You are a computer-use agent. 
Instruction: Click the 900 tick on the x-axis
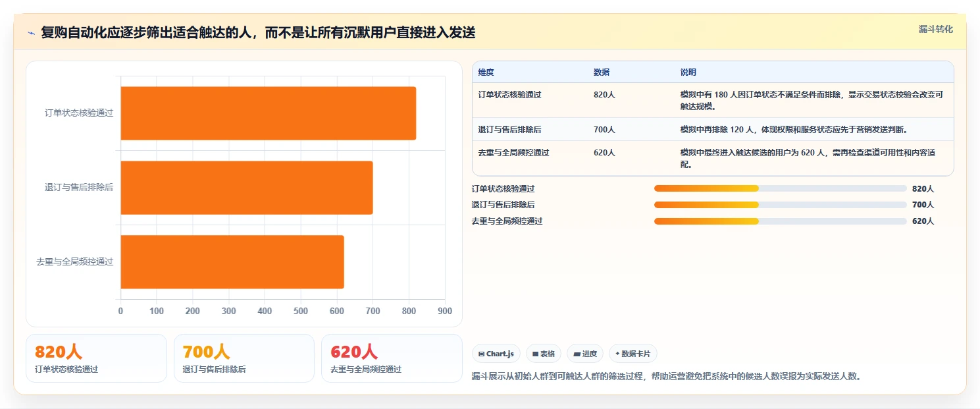[445, 311]
